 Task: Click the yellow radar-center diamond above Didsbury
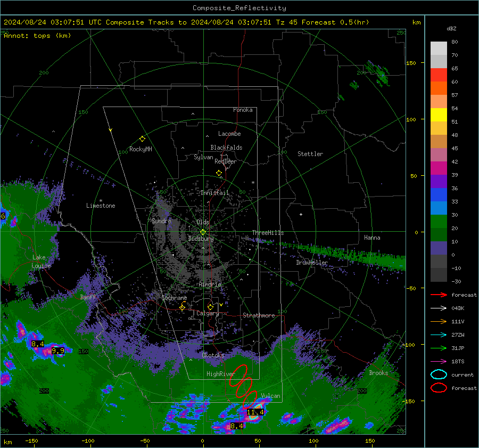[203, 232]
